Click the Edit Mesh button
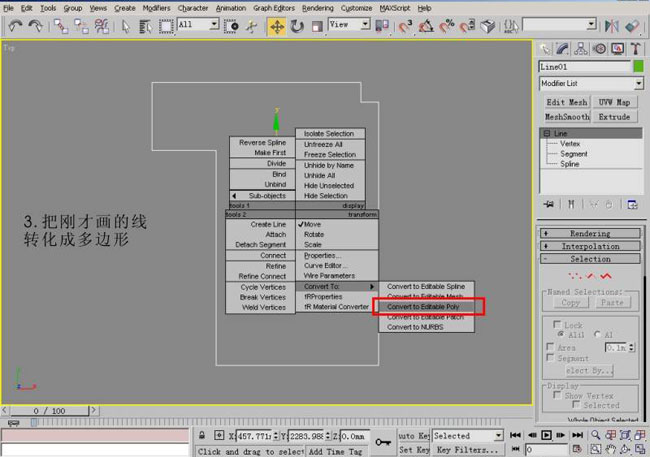The height and width of the screenshot is (457, 650). (567, 102)
